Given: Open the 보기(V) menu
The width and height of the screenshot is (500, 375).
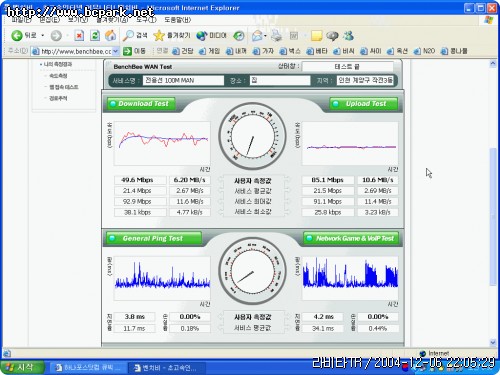Looking at the screenshot, I should click(78, 20).
